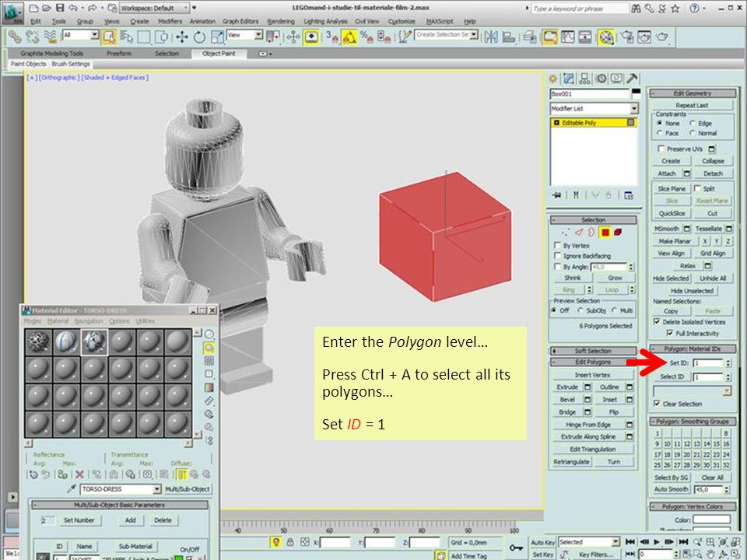747x560 pixels.
Task: Open the Hierarchy command panel tab
Action: pos(584,79)
